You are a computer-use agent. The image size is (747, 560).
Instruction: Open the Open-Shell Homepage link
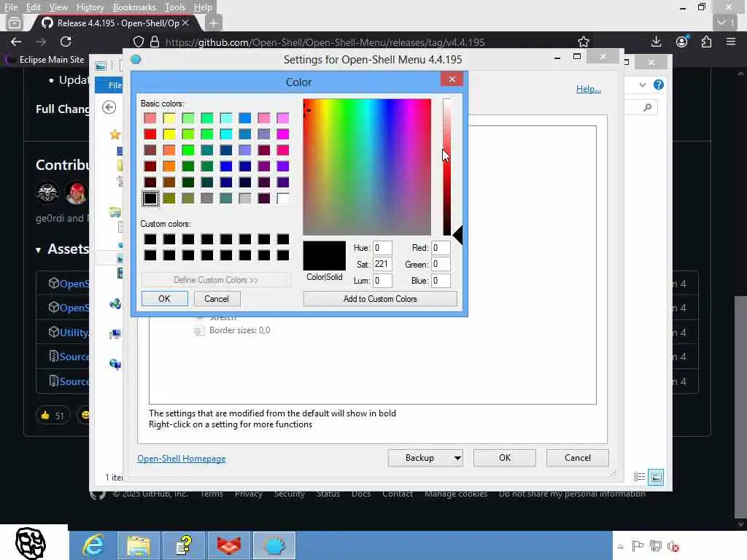(x=182, y=458)
